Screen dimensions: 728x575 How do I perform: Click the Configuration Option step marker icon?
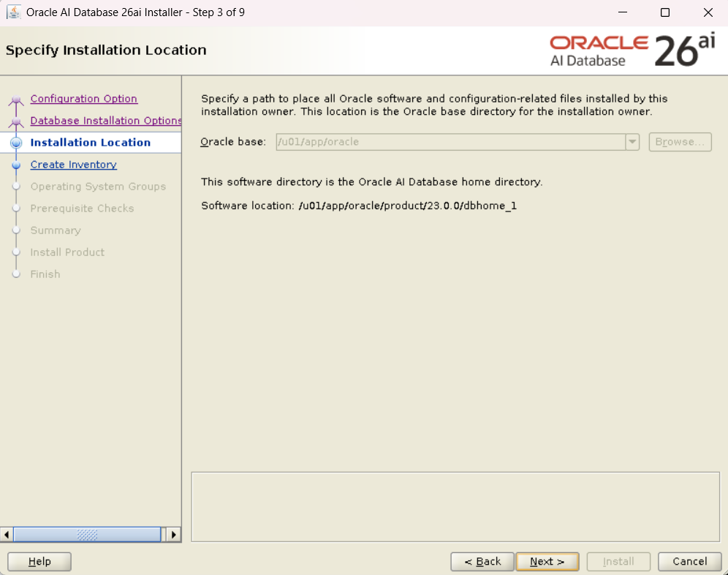click(x=16, y=100)
